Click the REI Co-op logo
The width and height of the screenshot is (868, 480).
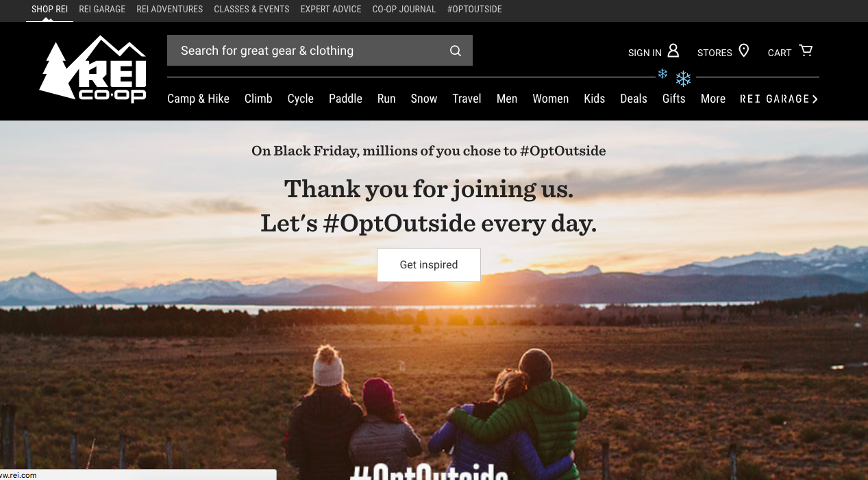click(x=92, y=69)
